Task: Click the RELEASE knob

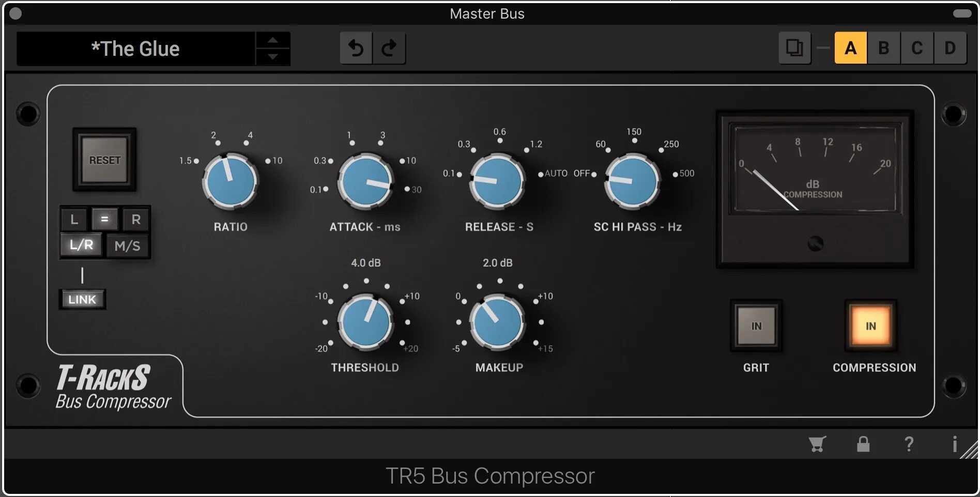Action: tap(497, 181)
